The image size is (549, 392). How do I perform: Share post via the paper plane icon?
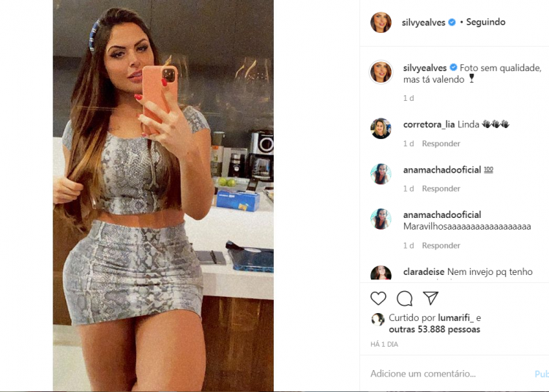click(x=430, y=298)
